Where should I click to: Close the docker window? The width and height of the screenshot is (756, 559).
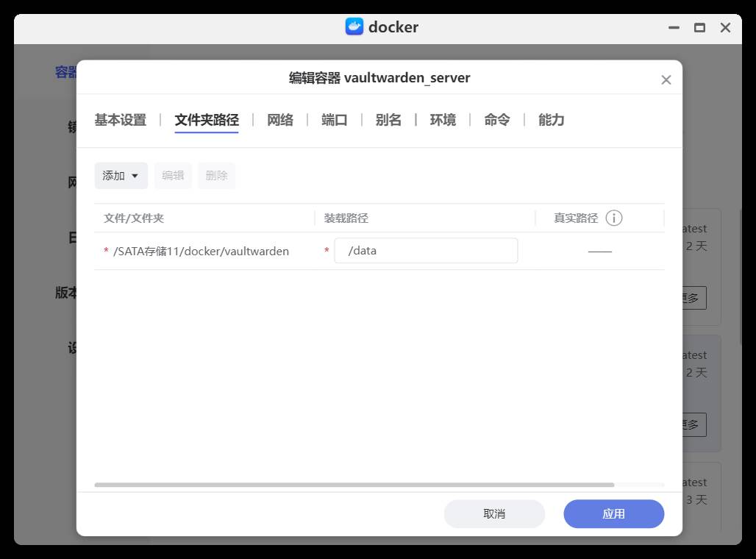coord(725,28)
